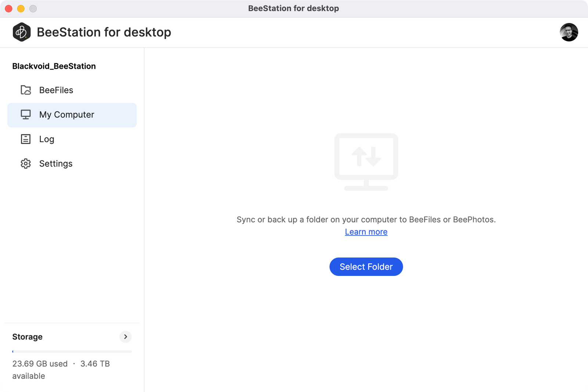Minimize the window with the yellow button

pos(21,8)
